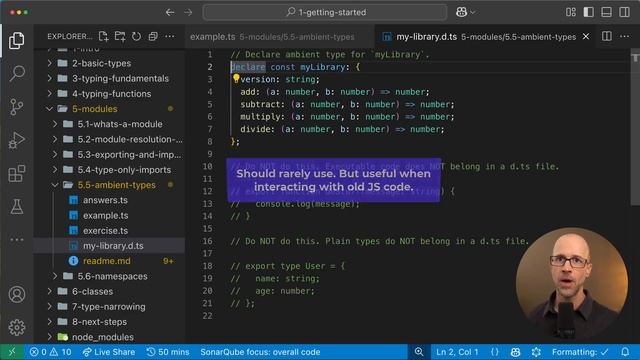640x360 pixels.
Task: Open the Accounts menu
Action: pos(17,294)
